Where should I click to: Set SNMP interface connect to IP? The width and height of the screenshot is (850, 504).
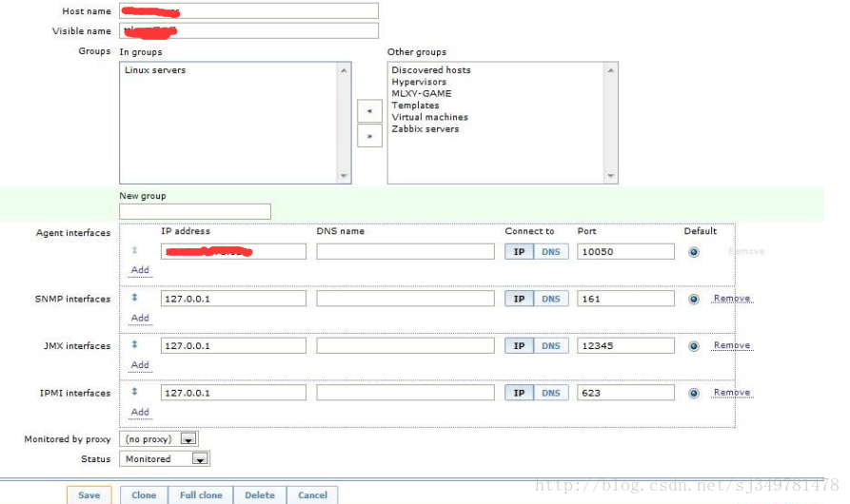point(520,299)
